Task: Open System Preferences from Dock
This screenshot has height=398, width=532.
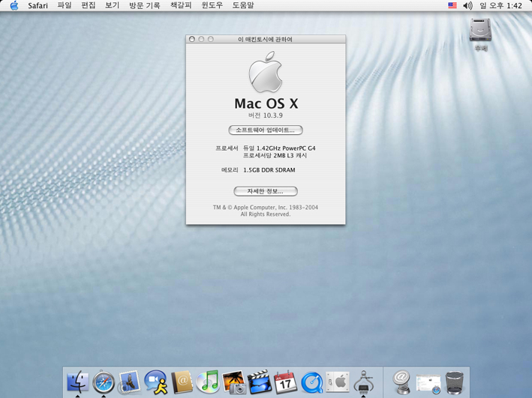Action: tap(338, 382)
